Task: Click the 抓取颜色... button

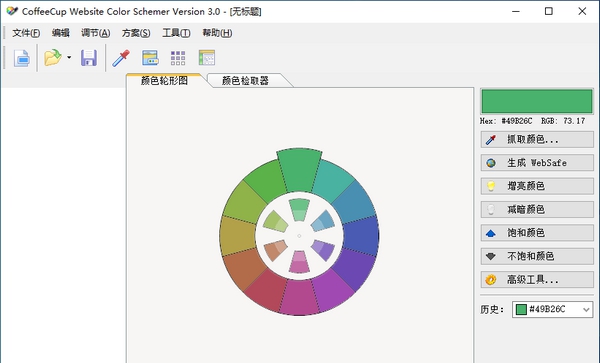Action: coord(537,140)
